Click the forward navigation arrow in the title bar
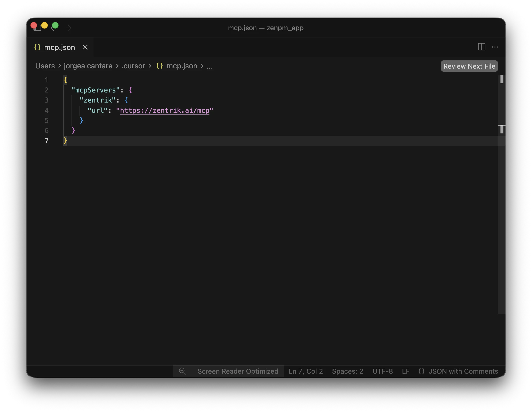 [x=68, y=28]
